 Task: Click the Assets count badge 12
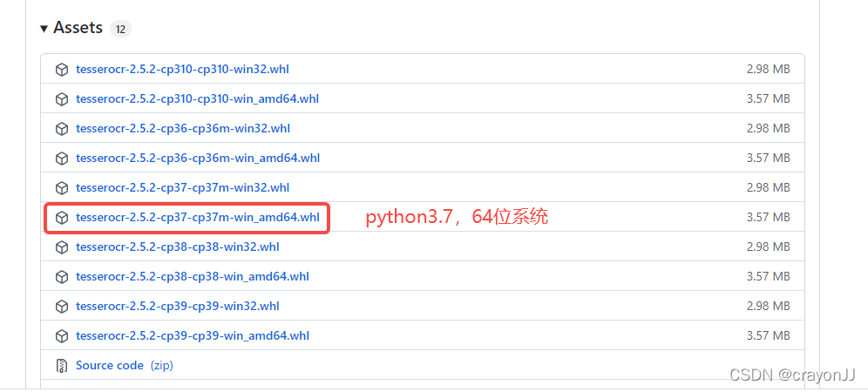[120, 29]
